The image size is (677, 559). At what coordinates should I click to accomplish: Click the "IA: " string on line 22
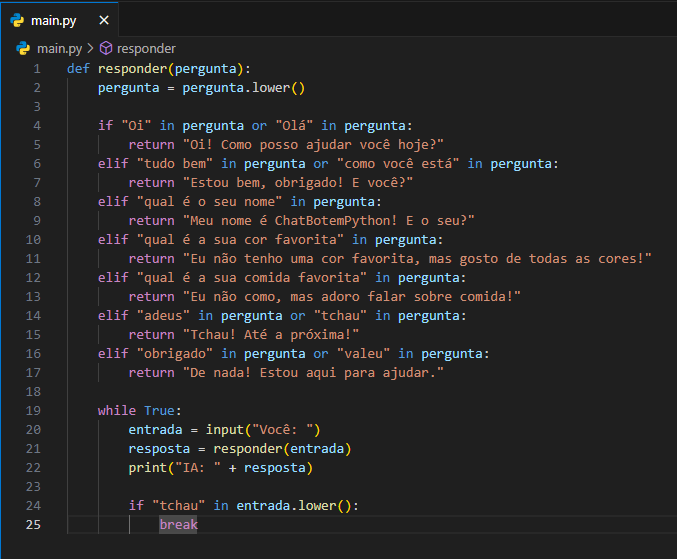pyautogui.click(x=198, y=467)
